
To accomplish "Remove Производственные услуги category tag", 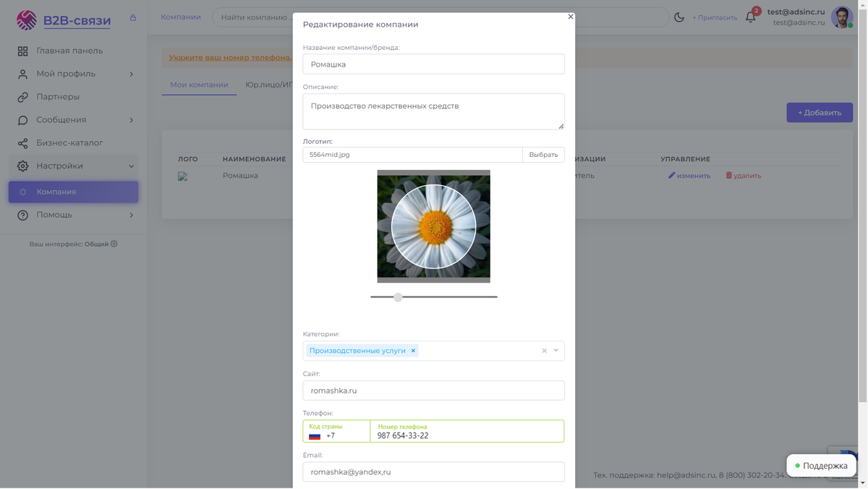I will 414,351.
